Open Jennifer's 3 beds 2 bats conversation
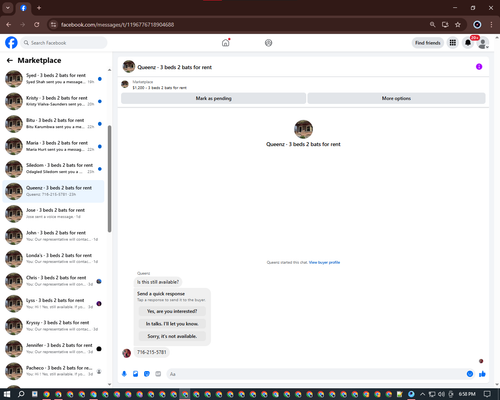 pyautogui.click(x=53, y=348)
